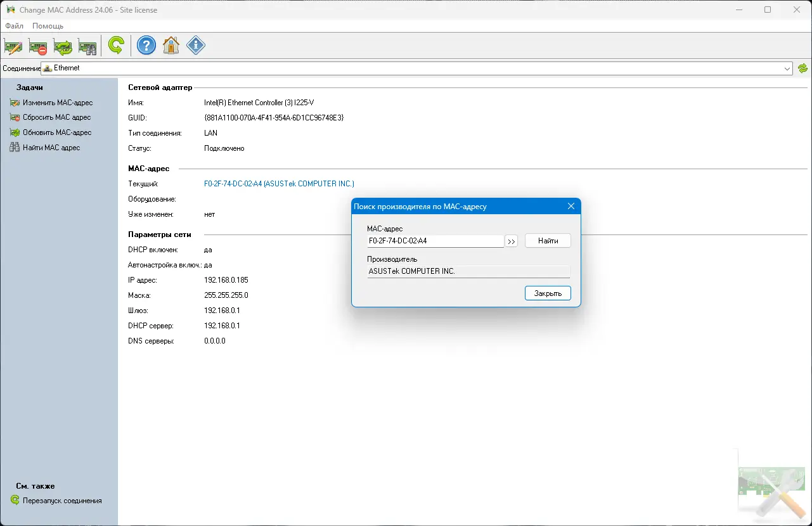Click the status value Подключено
This screenshot has width=812, height=526.
tap(224, 148)
